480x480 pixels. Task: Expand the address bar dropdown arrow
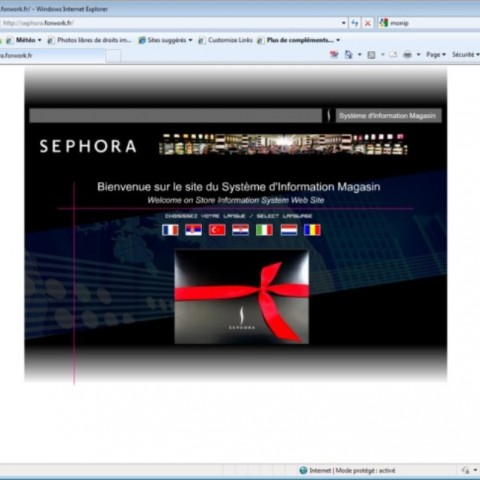tap(344, 23)
